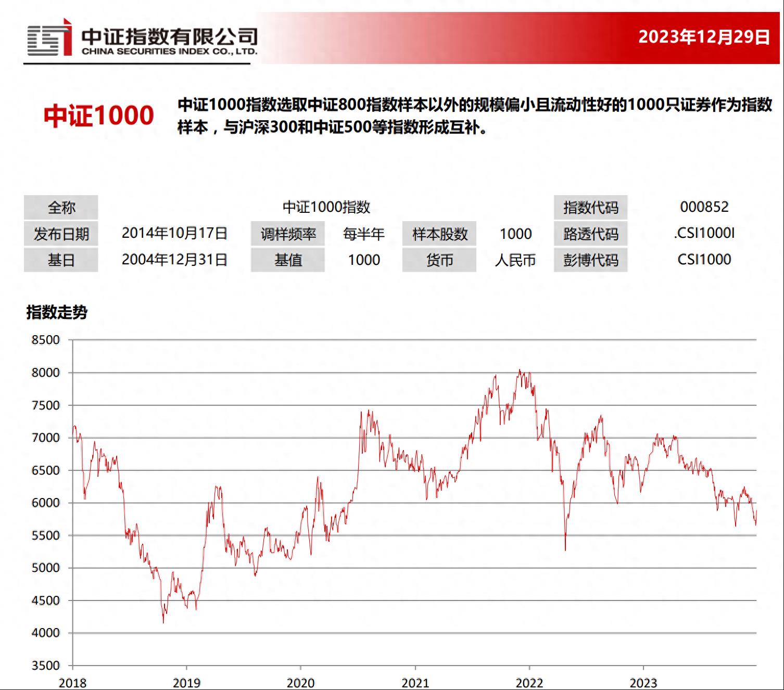
Task: Click the 全称 label cell
Action: (x=61, y=208)
